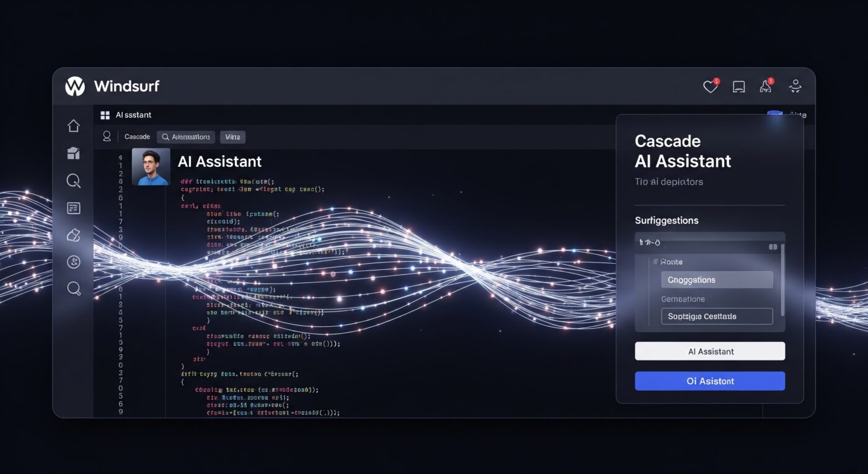Click the blue icon at the top right of the editor
The image size is (868, 474).
774,114
